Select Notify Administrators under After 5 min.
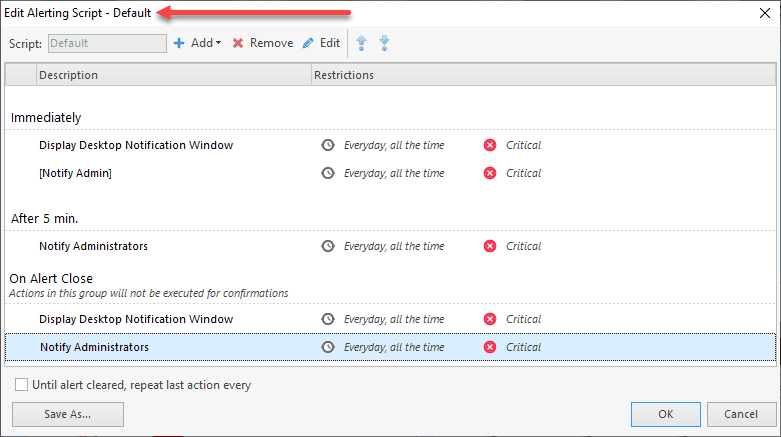This screenshot has width=781, height=437. pos(94,246)
